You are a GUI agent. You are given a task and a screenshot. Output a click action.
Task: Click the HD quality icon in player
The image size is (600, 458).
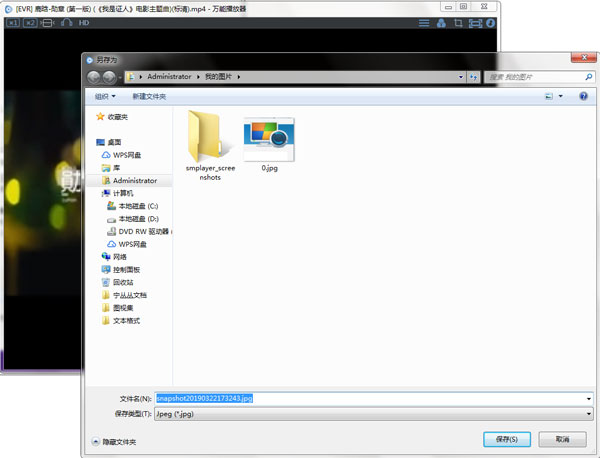(x=84, y=22)
